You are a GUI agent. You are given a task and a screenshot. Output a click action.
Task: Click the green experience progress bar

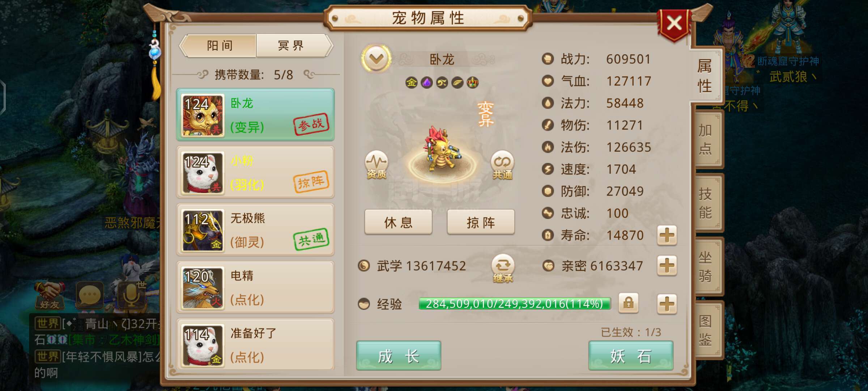point(515,304)
